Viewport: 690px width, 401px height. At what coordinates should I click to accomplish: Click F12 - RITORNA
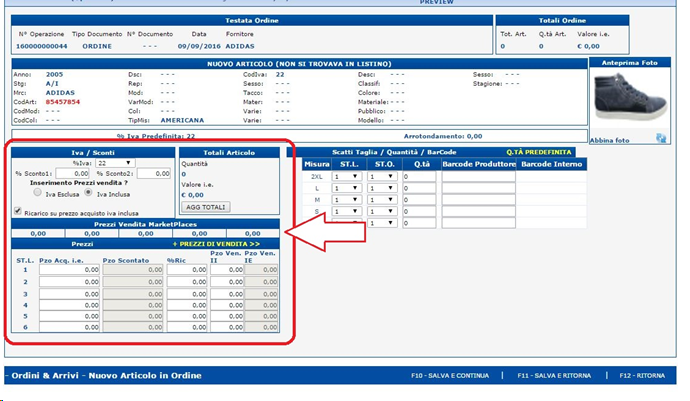642,375
